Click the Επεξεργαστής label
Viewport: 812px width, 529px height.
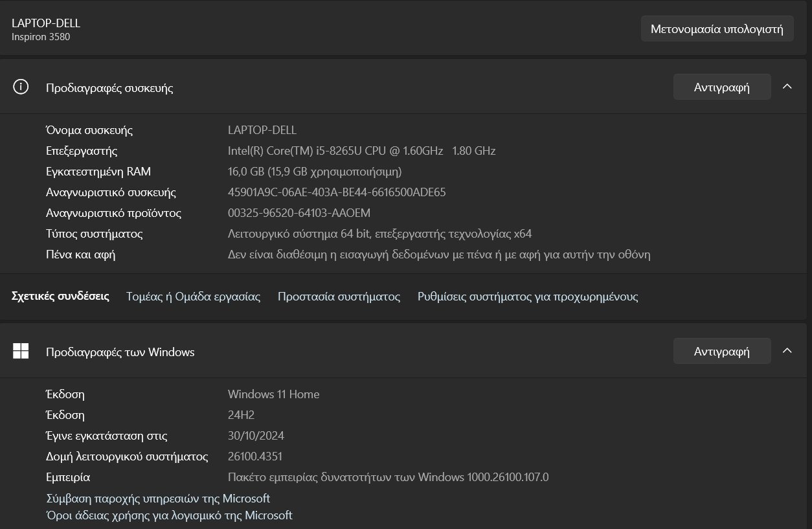(82, 151)
